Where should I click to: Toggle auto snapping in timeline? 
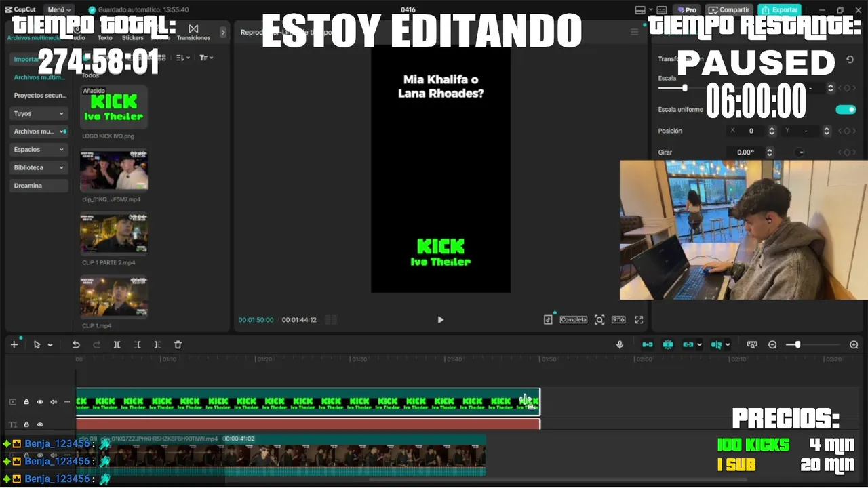click(x=668, y=344)
